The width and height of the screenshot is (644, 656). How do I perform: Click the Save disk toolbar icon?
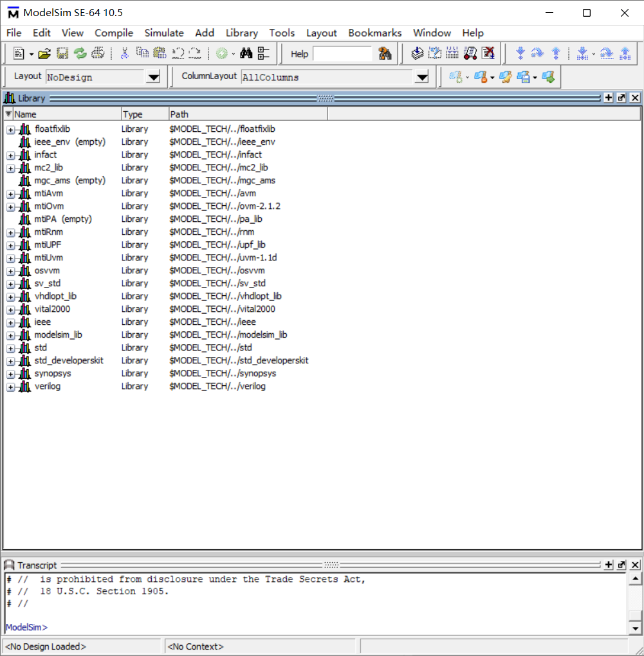[62, 53]
